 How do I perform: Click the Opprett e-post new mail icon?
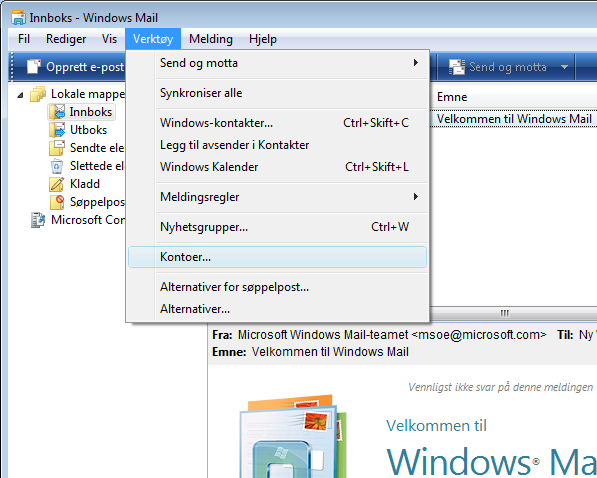34,67
